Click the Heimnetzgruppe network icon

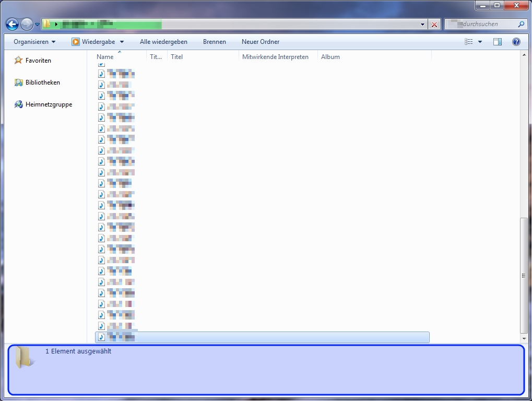(x=18, y=104)
